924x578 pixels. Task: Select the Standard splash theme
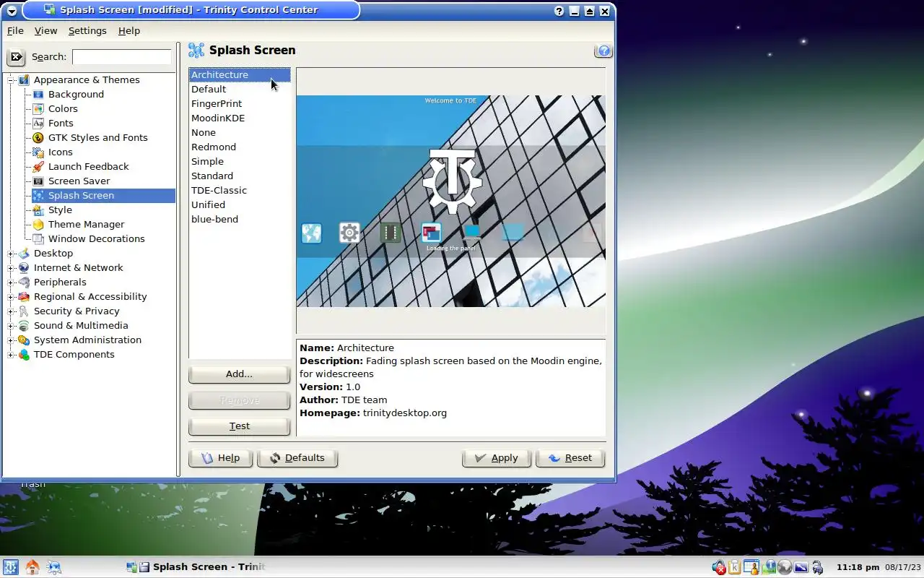[239, 176]
